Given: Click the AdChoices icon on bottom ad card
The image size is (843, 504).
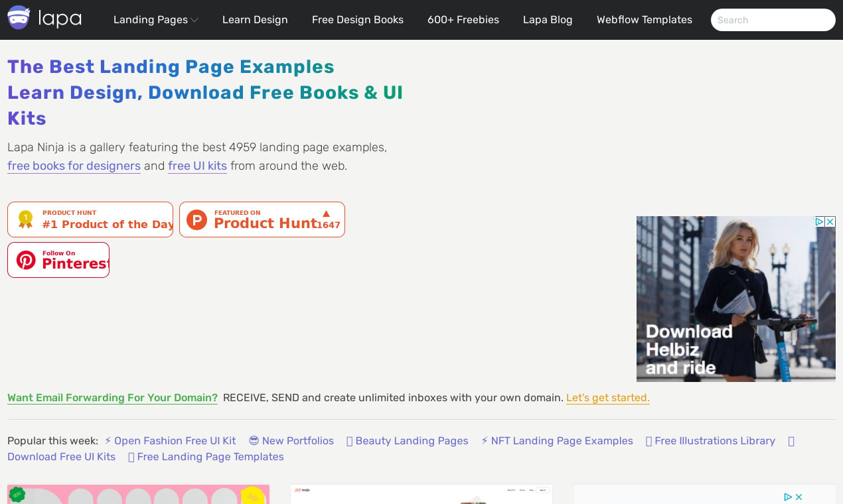Looking at the screenshot, I should (x=788, y=497).
